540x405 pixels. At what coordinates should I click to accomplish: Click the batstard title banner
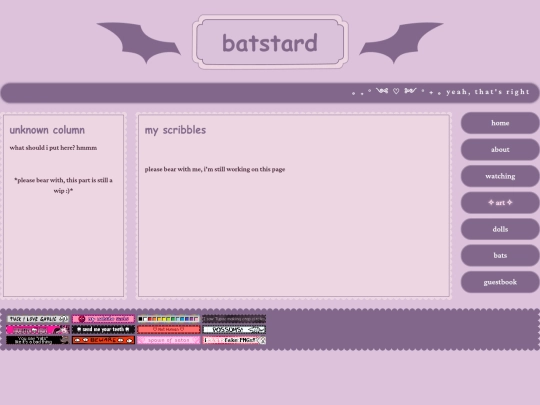point(270,42)
